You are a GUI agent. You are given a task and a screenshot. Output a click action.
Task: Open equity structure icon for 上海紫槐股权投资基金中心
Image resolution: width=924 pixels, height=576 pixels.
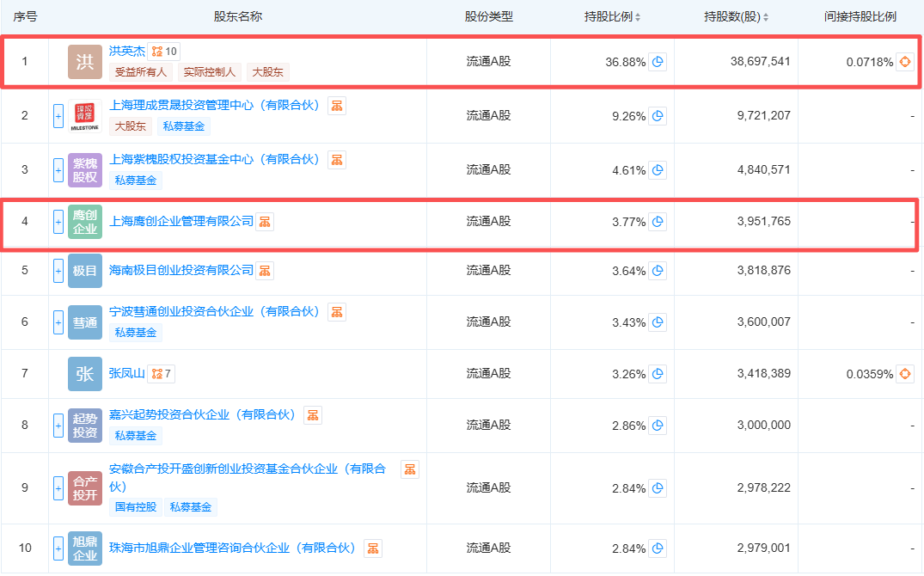pyautogui.click(x=336, y=160)
